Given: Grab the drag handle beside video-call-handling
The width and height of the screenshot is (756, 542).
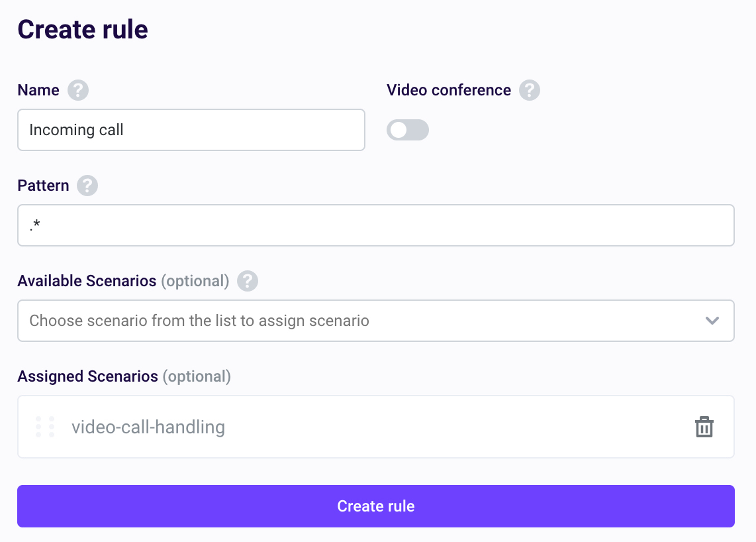Looking at the screenshot, I should click(x=45, y=427).
